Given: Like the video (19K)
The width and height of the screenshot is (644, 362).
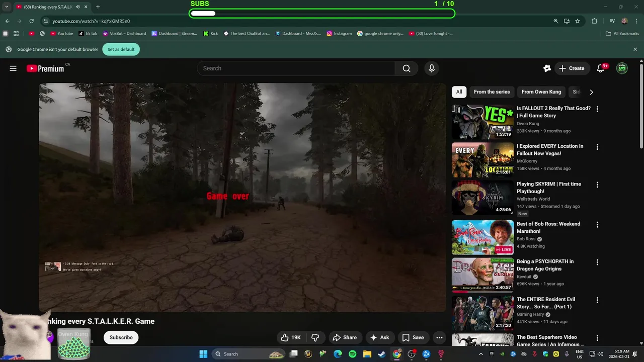Looking at the screenshot, I should (290, 337).
